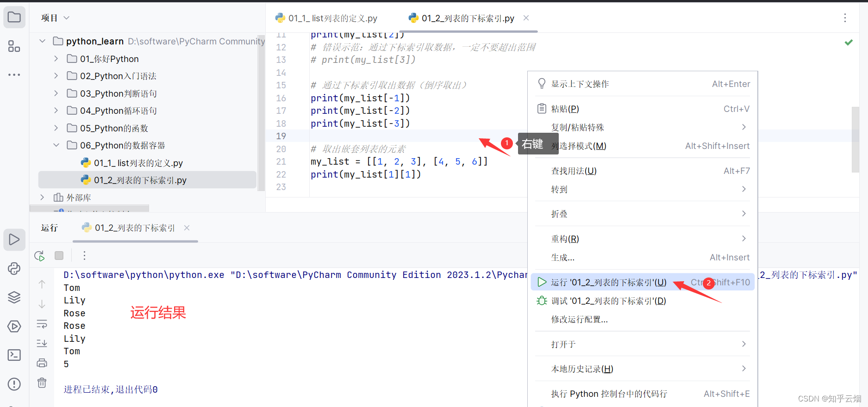Choose 显示上下文操作 from context menu
The height and width of the screenshot is (407, 868).
pyautogui.click(x=643, y=84)
